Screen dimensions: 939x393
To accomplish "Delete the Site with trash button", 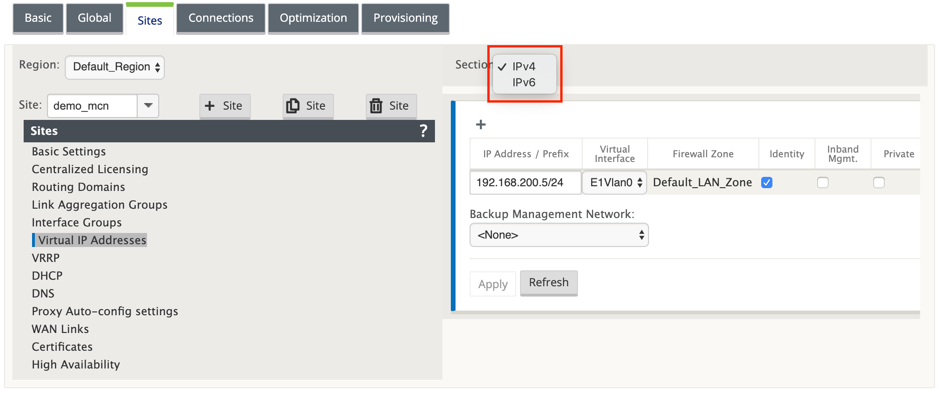I will [x=391, y=106].
